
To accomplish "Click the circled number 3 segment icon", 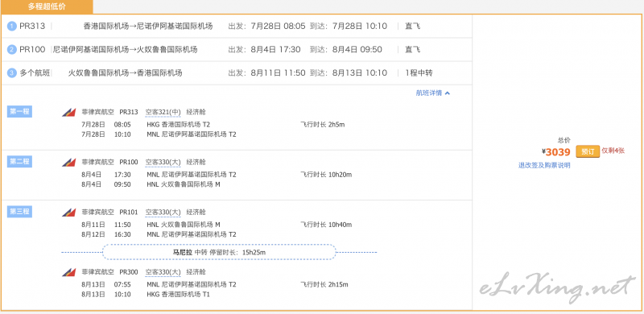I will 12,73.
